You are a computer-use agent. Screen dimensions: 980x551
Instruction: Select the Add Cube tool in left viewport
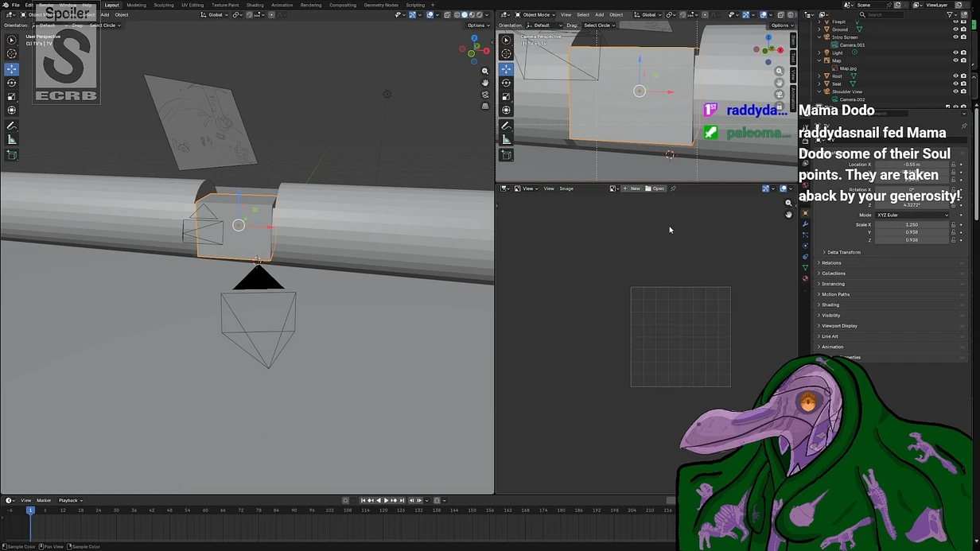click(x=12, y=156)
